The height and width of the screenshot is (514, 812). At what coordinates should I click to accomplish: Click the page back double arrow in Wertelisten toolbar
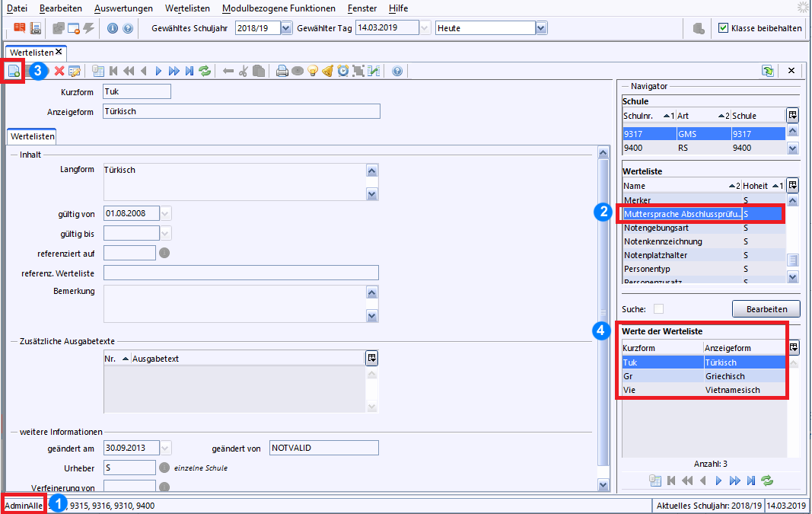pyautogui.click(x=129, y=71)
